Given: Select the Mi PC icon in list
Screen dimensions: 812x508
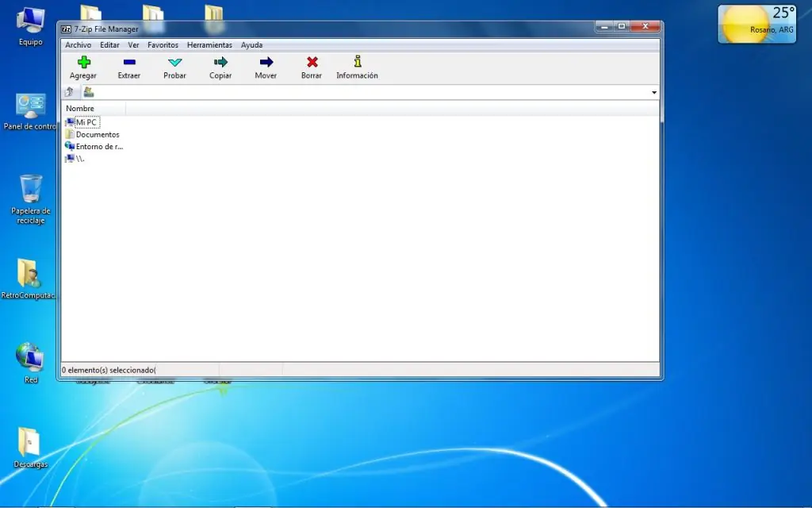Looking at the screenshot, I should pyautogui.click(x=70, y=122).
